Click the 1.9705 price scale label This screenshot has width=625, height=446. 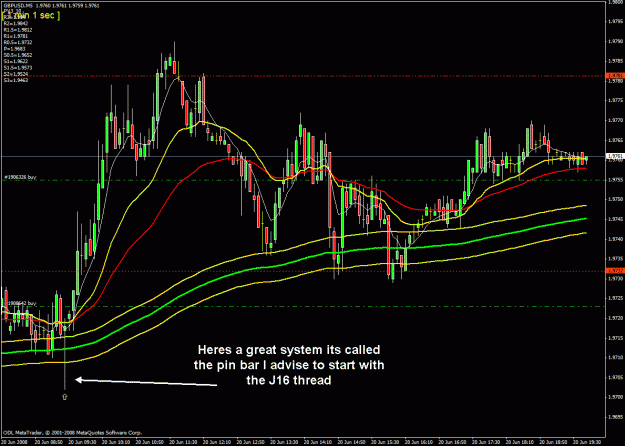(616, 377)
